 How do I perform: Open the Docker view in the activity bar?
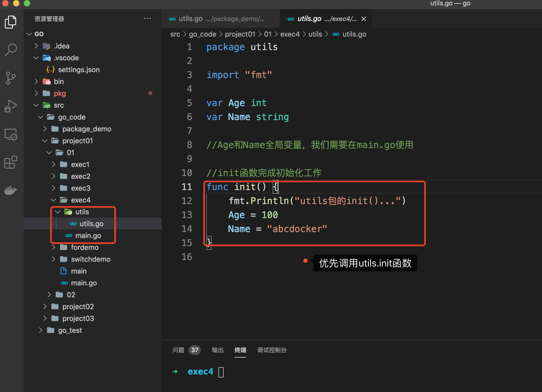11,190
